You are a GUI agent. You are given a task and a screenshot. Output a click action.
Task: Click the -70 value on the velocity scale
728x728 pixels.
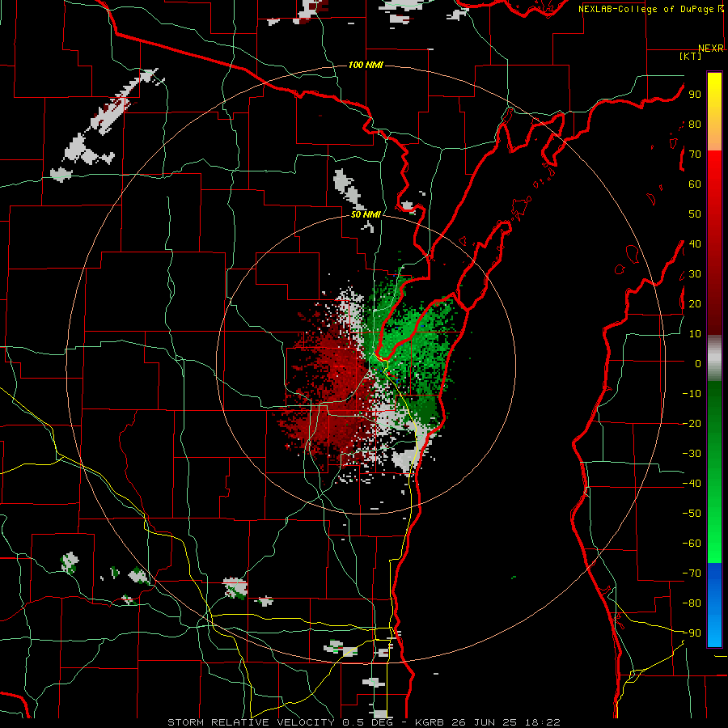pos(692,574)
